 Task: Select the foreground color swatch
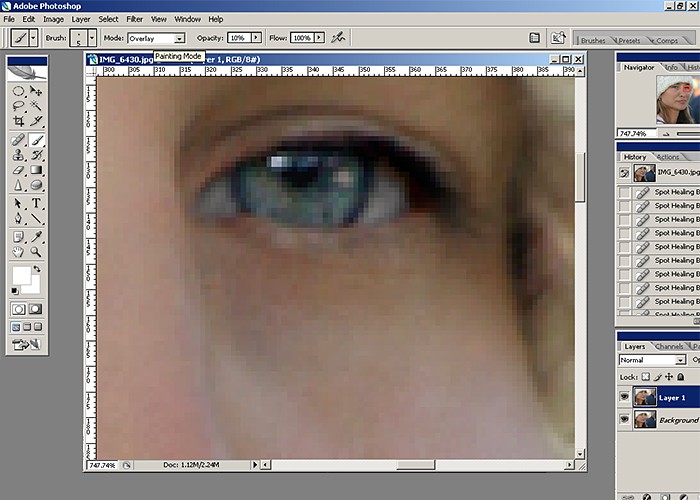click(x=21, y=274)
